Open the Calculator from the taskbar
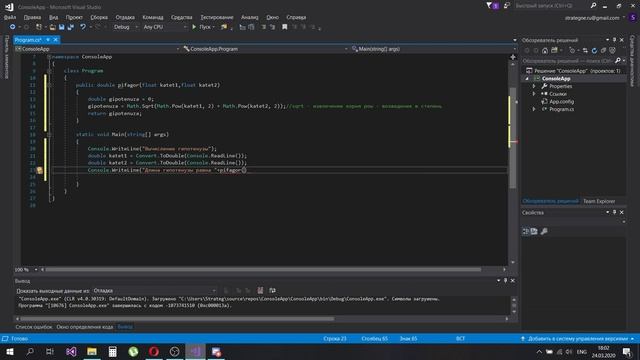This screenshot has width=640, height=360. (113, 352)
